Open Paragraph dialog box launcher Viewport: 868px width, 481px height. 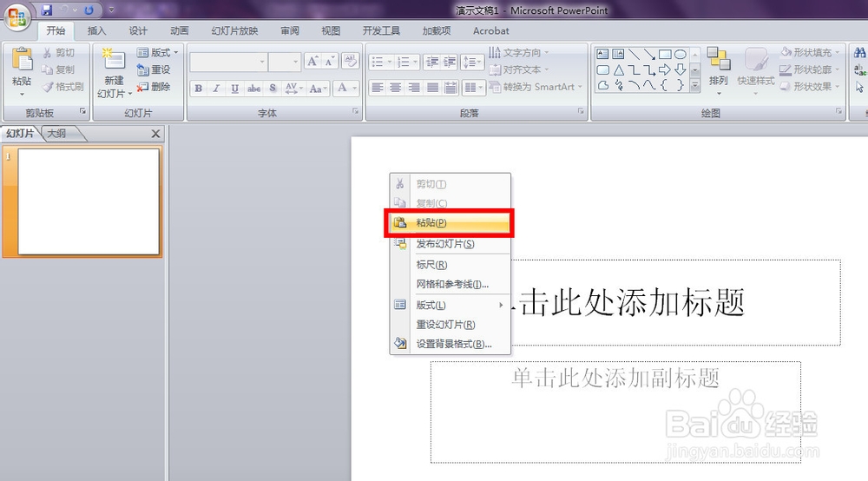[x=581, y=111]
